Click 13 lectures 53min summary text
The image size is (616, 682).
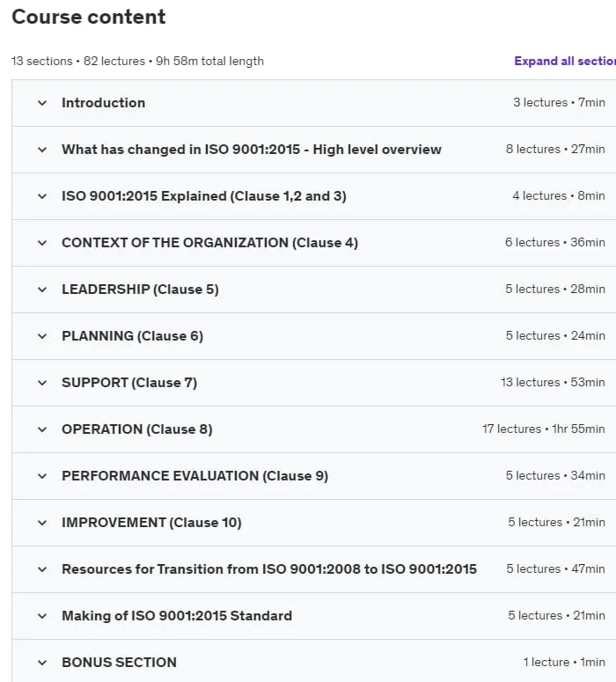point(553,382)
